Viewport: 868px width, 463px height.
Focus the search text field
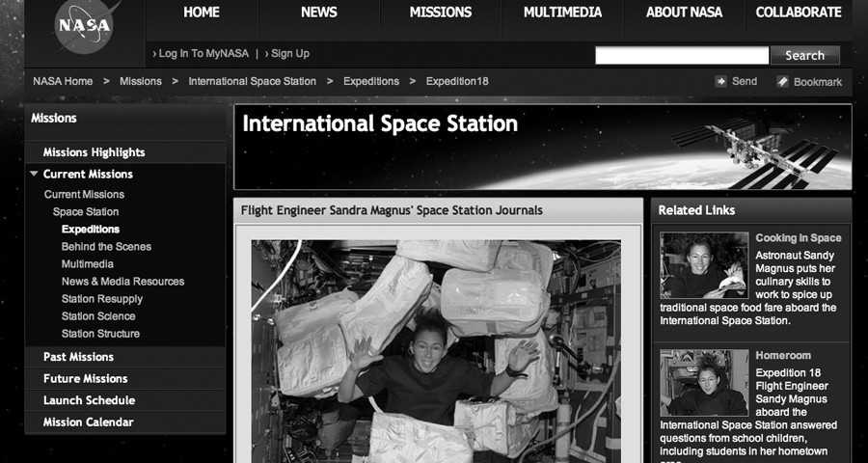682,55
